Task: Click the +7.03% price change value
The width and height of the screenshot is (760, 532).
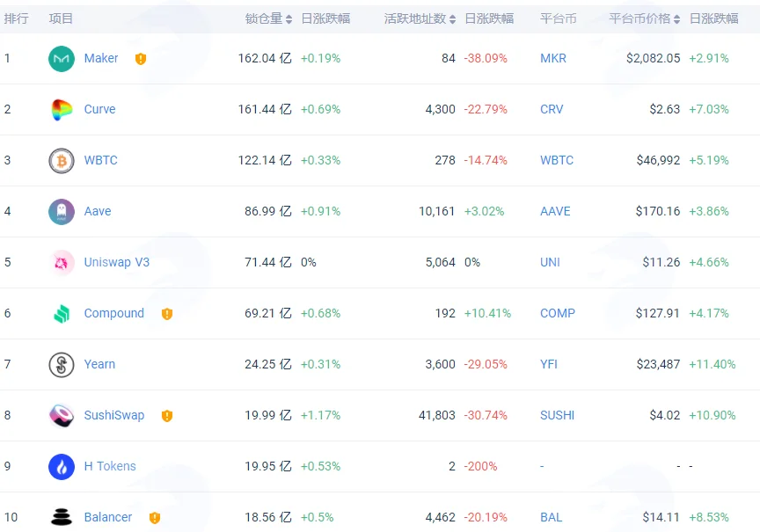Action: 709,109
